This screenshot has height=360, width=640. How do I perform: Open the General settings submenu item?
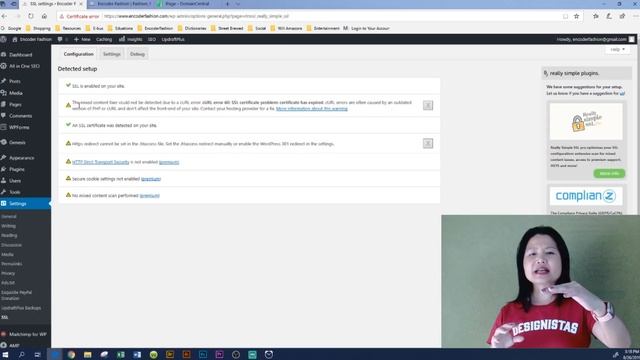(9, 217)
